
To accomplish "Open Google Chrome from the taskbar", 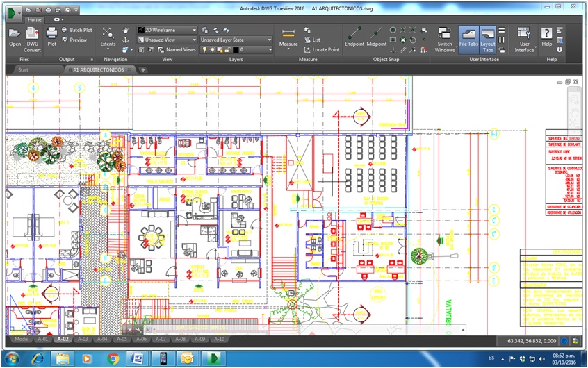I will [x=113, y=358].
